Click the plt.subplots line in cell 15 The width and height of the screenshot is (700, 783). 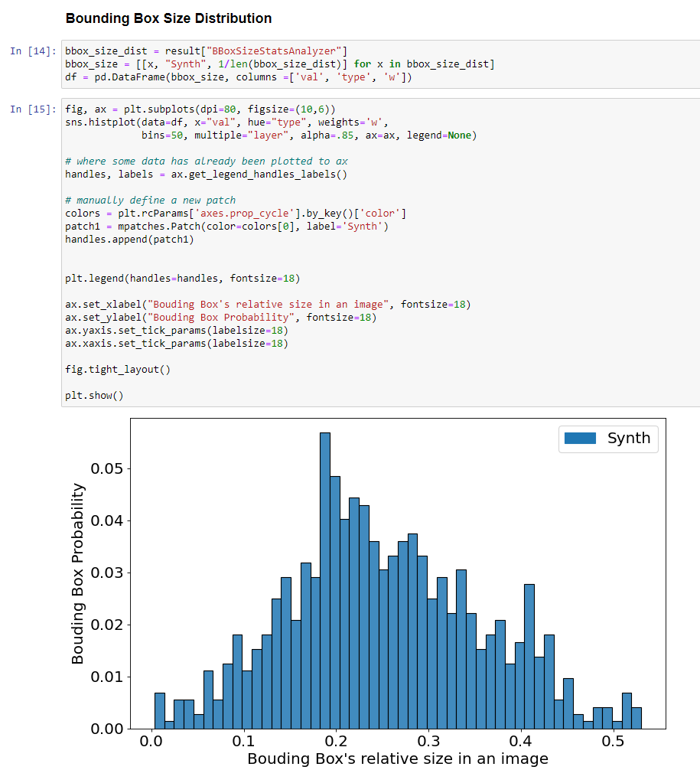point(200,109)
